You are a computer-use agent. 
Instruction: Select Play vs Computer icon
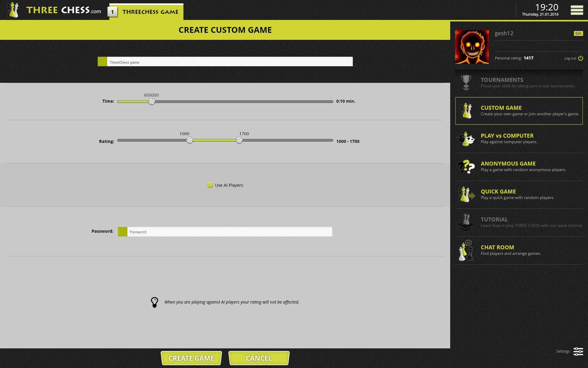(466, 139)
